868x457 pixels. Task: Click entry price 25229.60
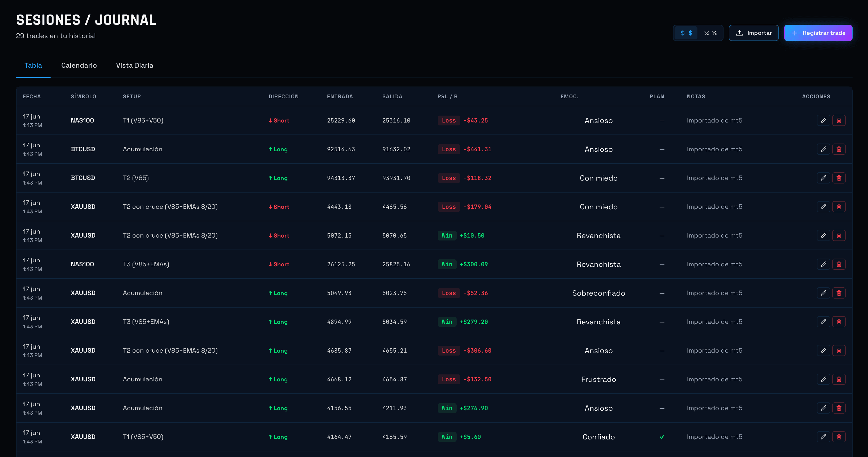[x=341, y=120]
